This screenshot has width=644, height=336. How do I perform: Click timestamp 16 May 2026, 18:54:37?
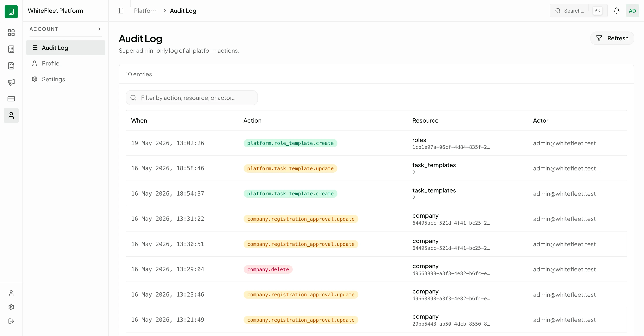(168, 194)
